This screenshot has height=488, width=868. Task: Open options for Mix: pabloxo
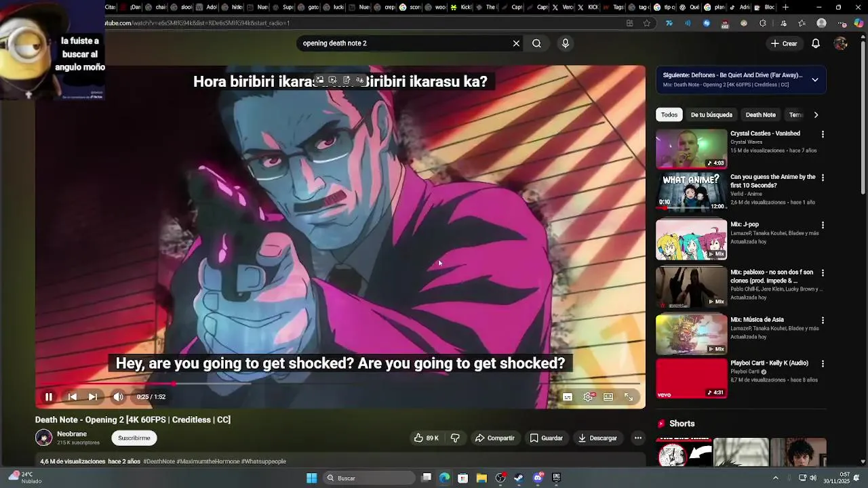(823, 272)
